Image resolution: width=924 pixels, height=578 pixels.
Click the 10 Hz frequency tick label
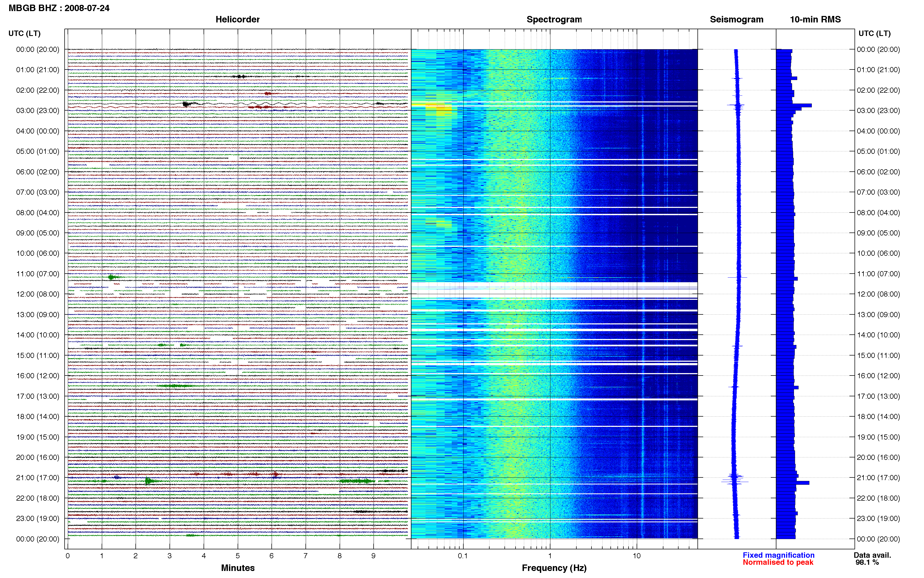pos(636,556)
